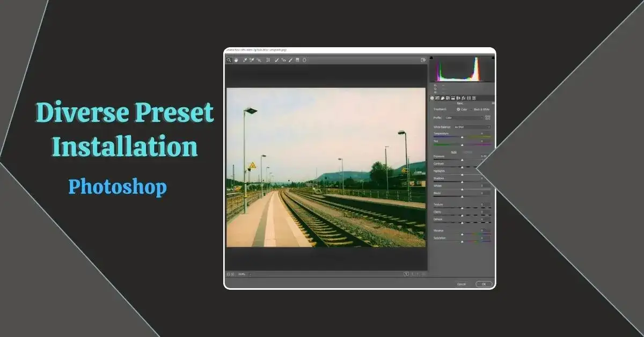The height and width of the screenshot is (337, 644).
Task: Select the Crop tool
Action: [268, 60]
